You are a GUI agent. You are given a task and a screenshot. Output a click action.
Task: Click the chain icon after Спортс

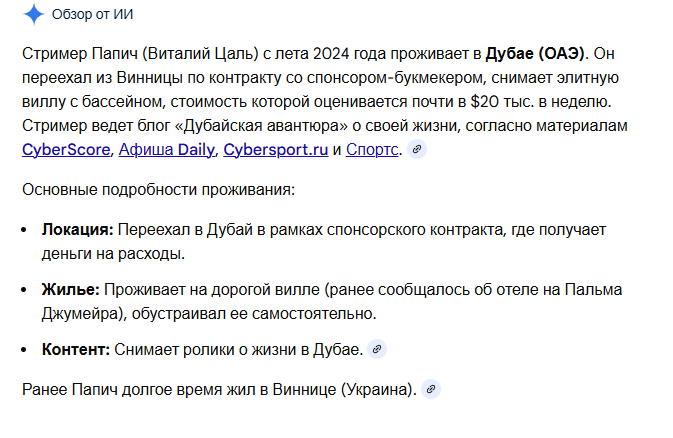(417, 150)
